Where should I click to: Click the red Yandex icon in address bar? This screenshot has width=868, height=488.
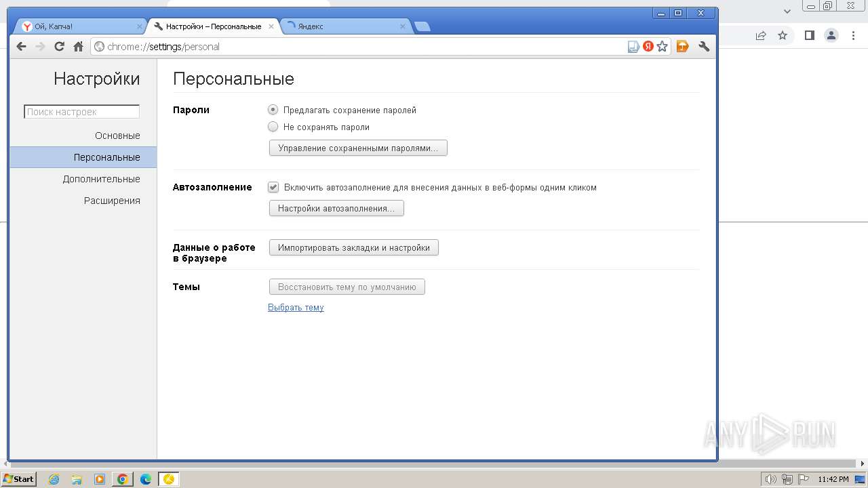pyautogui.click(x=648, y=47)
